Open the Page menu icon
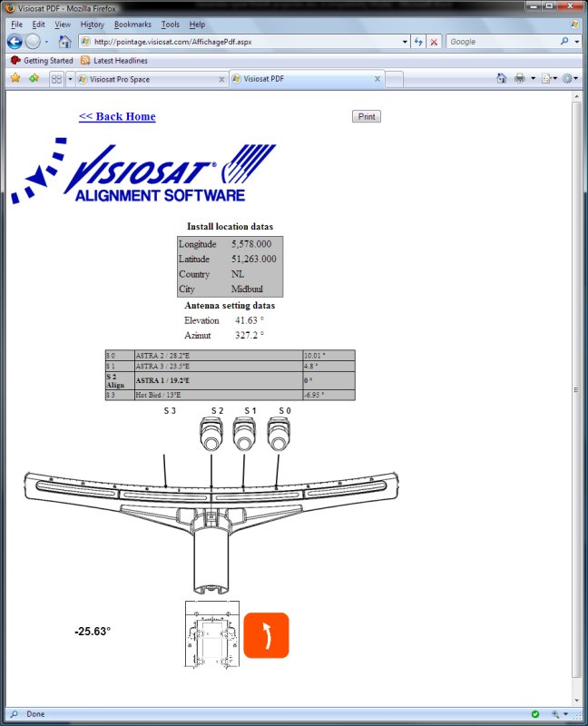The image size is (588, 726). (x=547, y=78)
